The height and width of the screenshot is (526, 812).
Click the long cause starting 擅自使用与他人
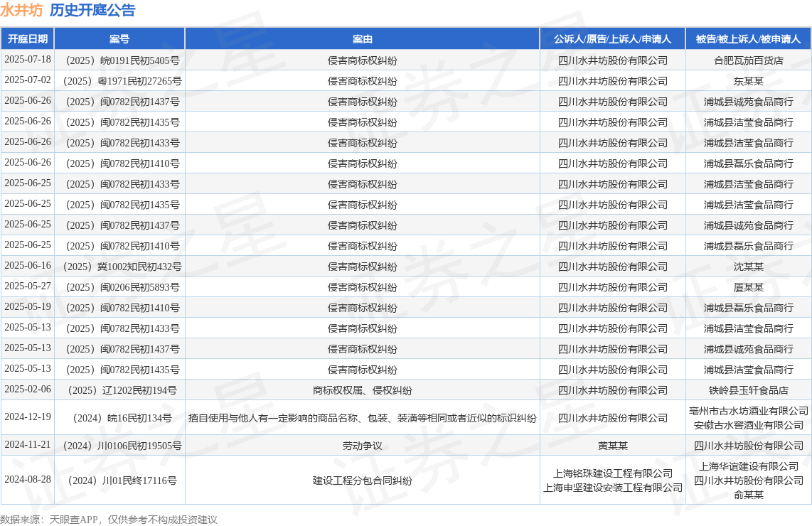[363, 418]
